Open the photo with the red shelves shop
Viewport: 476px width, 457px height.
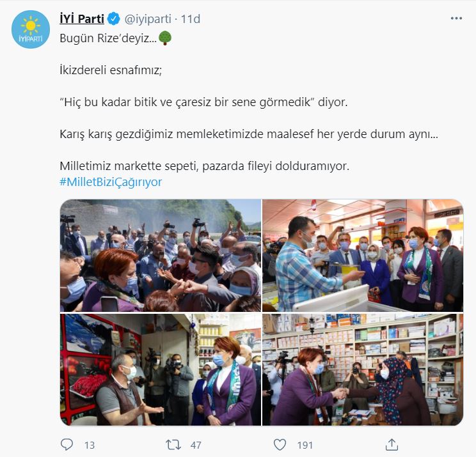161,369
